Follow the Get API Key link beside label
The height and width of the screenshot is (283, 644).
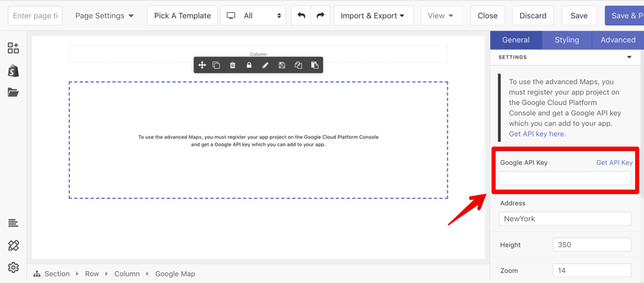615,162
